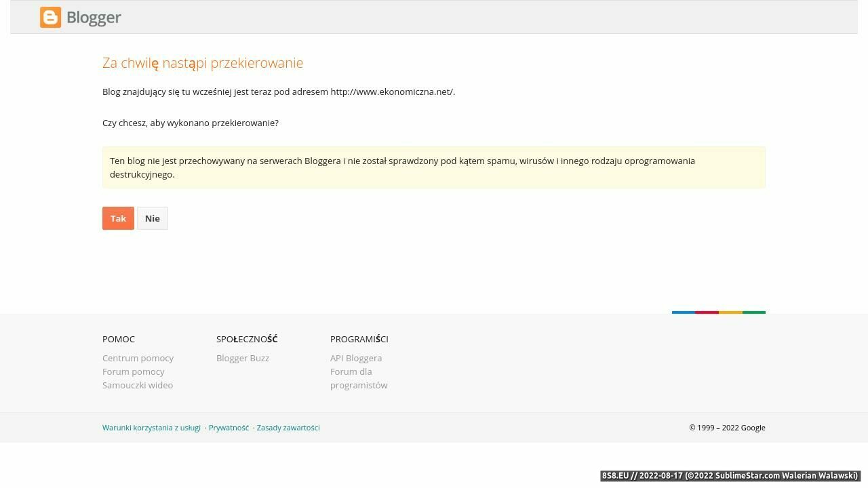Open Centrum pomocy link
868x488 pixels.
click(138, 358)
